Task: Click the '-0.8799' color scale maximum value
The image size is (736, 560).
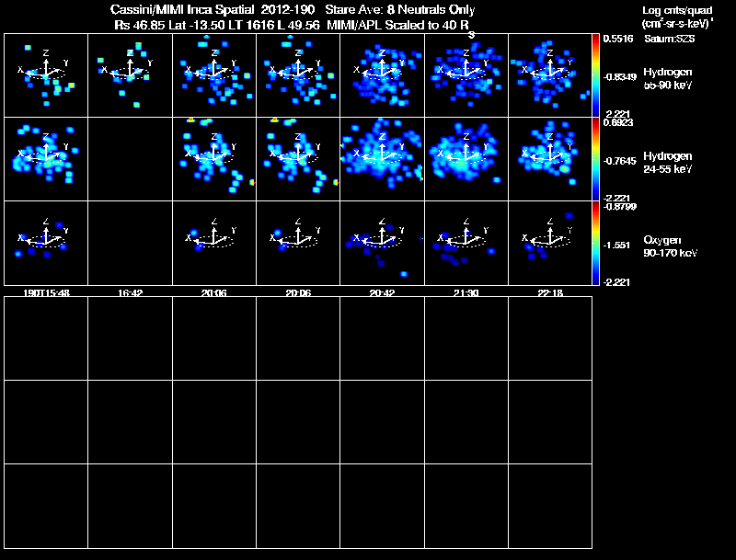Action: coord(619,206)
